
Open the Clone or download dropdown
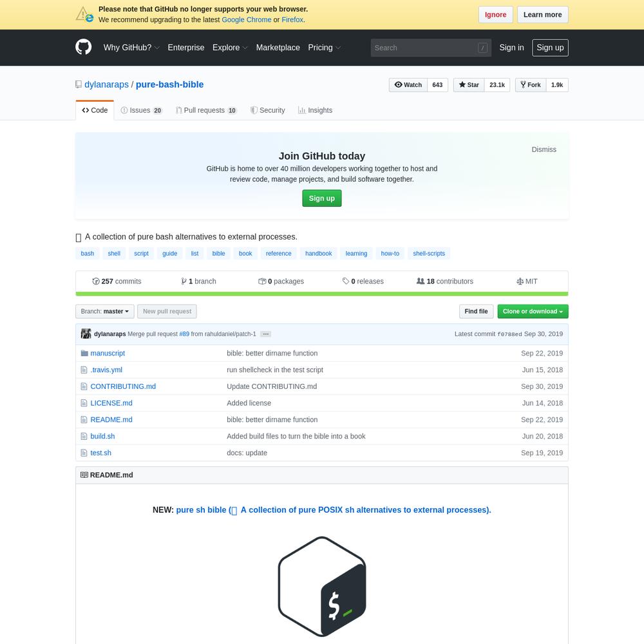coord(533,311)
